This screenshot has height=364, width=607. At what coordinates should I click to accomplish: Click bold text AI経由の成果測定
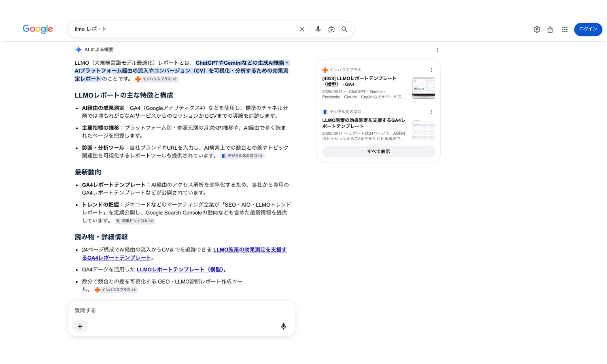[x=103, y=108]
